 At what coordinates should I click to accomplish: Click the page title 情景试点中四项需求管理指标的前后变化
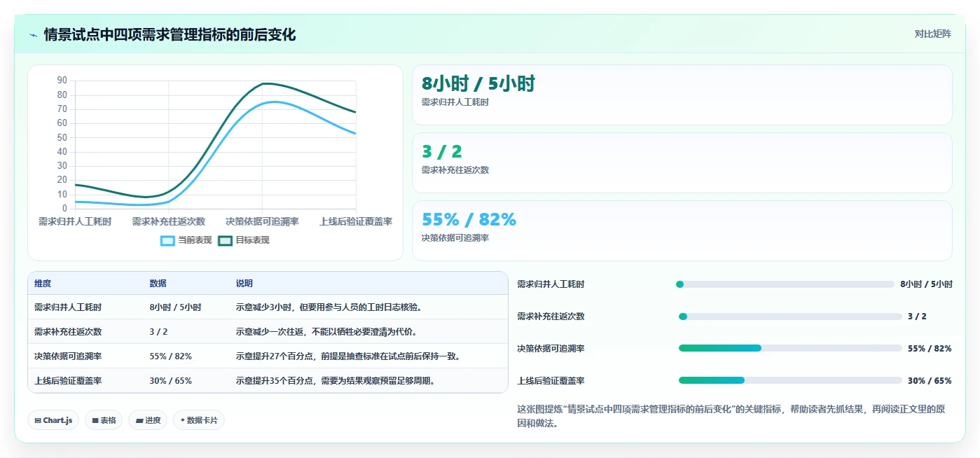pyautogui.click(x=170, y=34)
